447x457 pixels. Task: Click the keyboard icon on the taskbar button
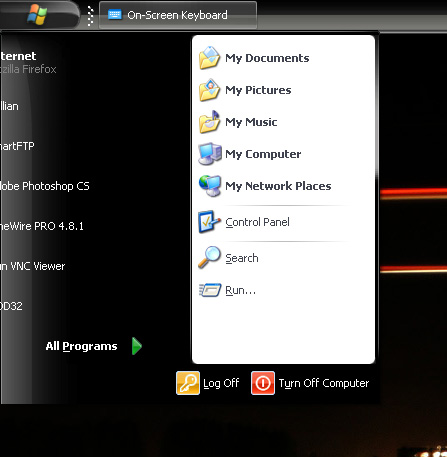click(115, 15)
